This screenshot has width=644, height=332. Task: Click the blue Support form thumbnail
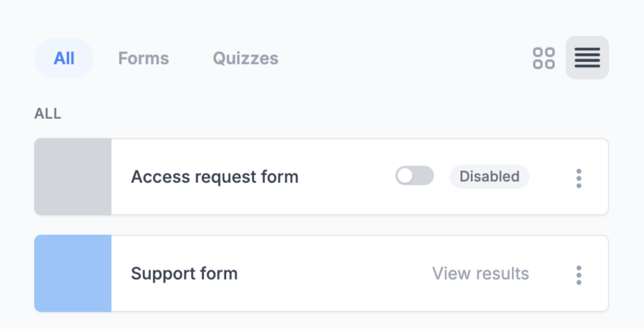(73, 273)
